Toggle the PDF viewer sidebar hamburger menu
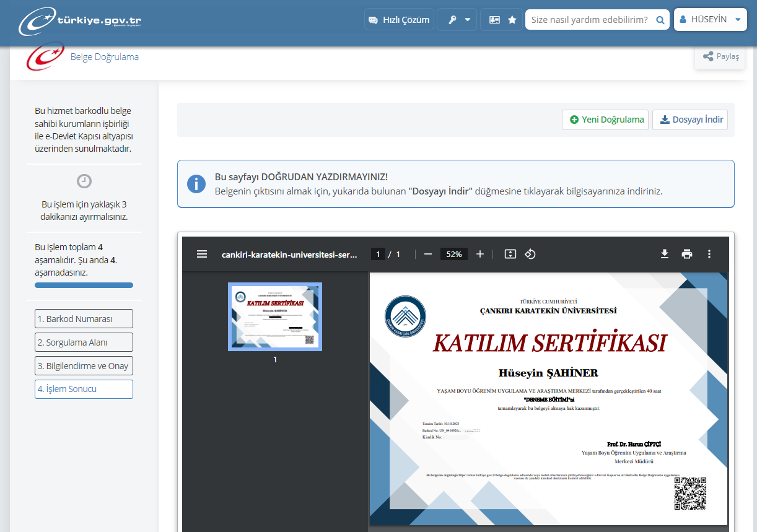 (202, 254)
